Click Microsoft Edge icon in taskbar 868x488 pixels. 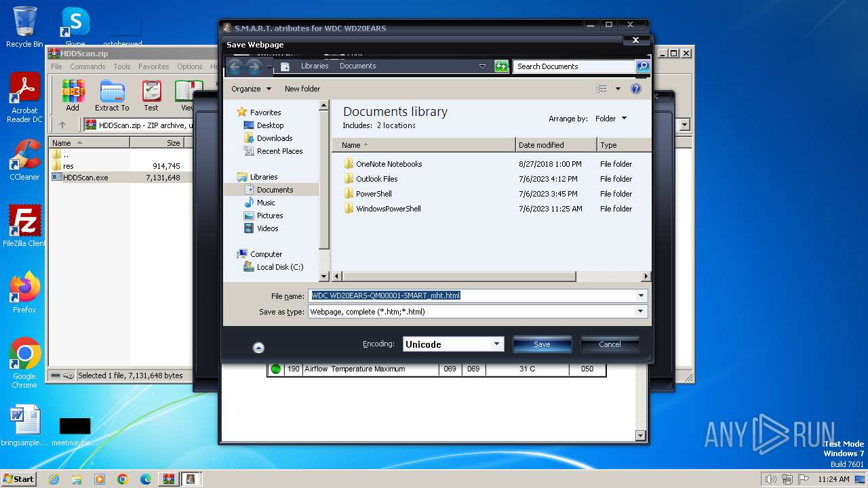point(145,479)
